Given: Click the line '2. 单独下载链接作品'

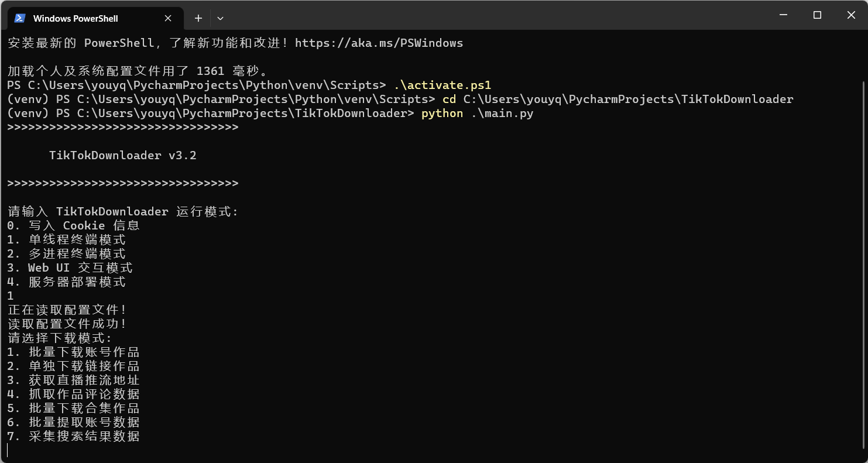Looking at the screenshot, I should point(74,366).
